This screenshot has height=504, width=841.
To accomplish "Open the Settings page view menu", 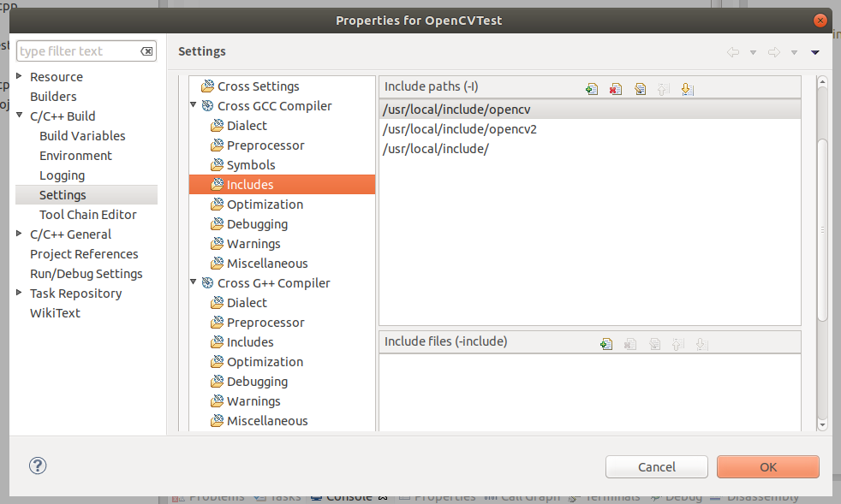I will click(x=815, y=52).
